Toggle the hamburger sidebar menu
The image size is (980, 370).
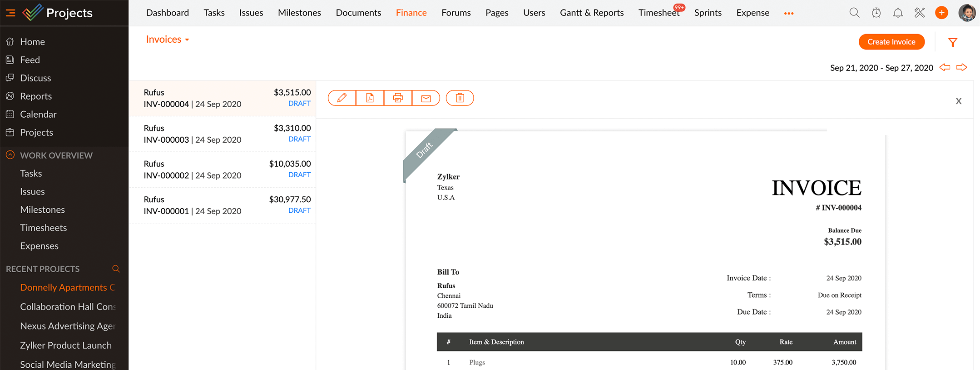(x=10, y=13)
